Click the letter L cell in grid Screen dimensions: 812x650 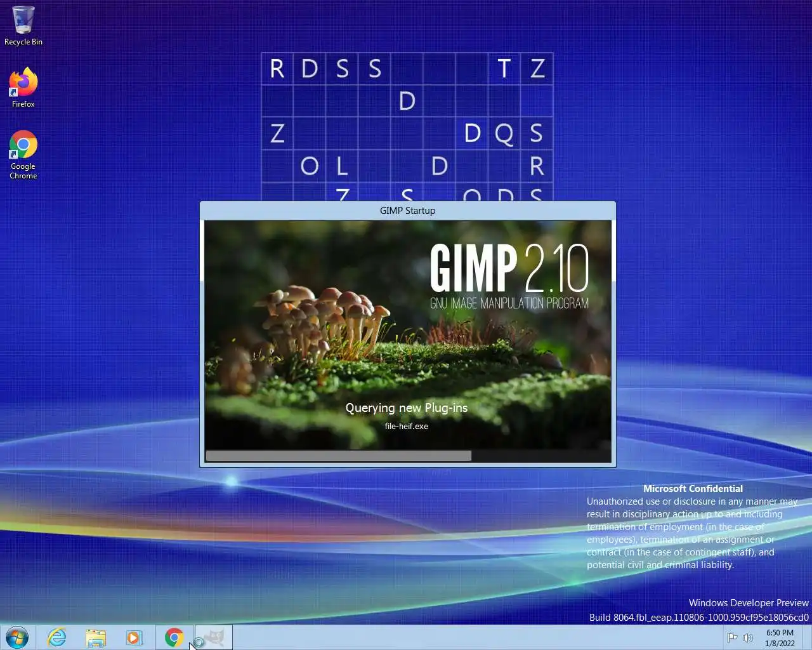(x=342, y=166)
